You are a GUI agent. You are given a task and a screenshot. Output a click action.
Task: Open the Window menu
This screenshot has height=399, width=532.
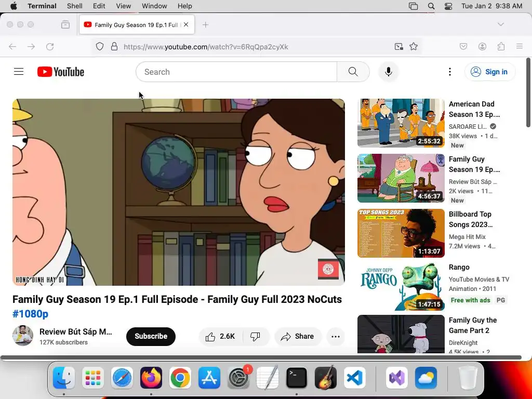click(x=154, y=6)
